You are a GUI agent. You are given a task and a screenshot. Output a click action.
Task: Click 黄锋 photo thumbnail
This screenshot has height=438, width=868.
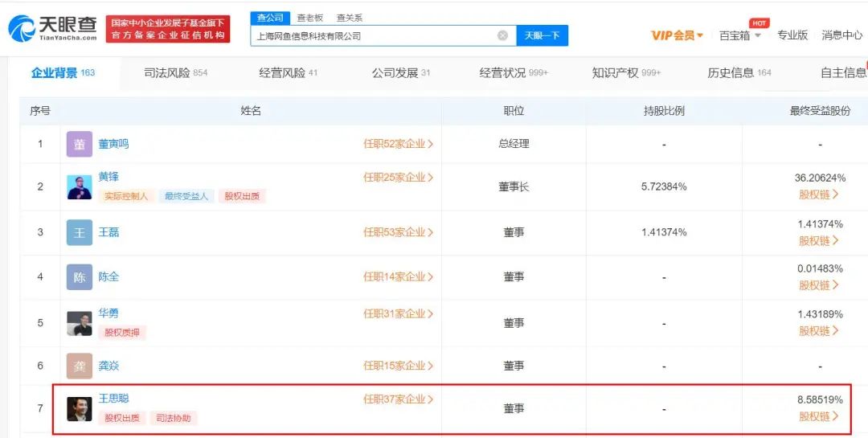pyautogui.click(x=79, y=187)
